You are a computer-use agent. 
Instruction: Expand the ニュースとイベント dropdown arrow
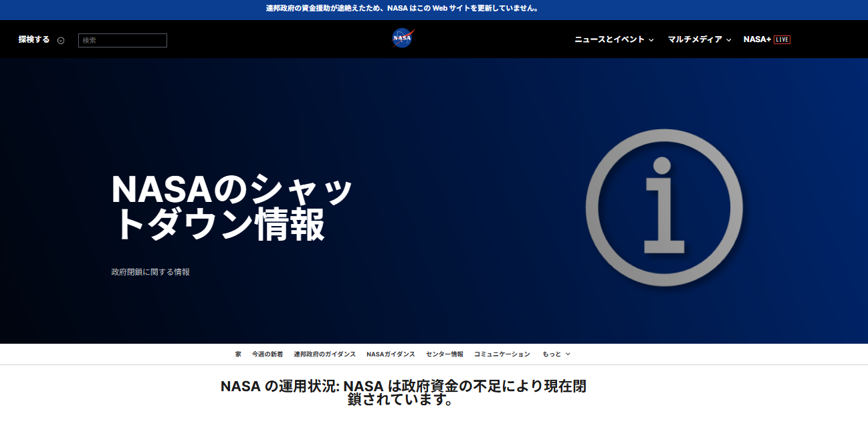pyautogui.click(x=651, y=40)
